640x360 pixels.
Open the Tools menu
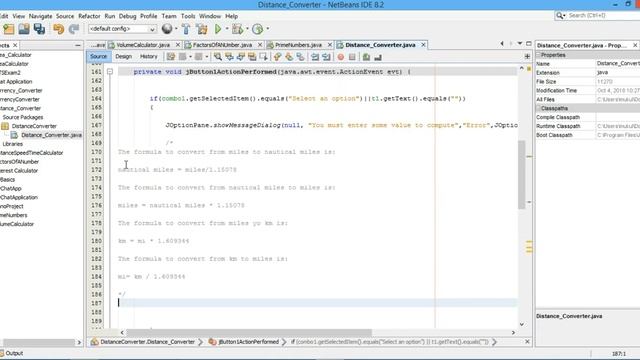point(188,16)
